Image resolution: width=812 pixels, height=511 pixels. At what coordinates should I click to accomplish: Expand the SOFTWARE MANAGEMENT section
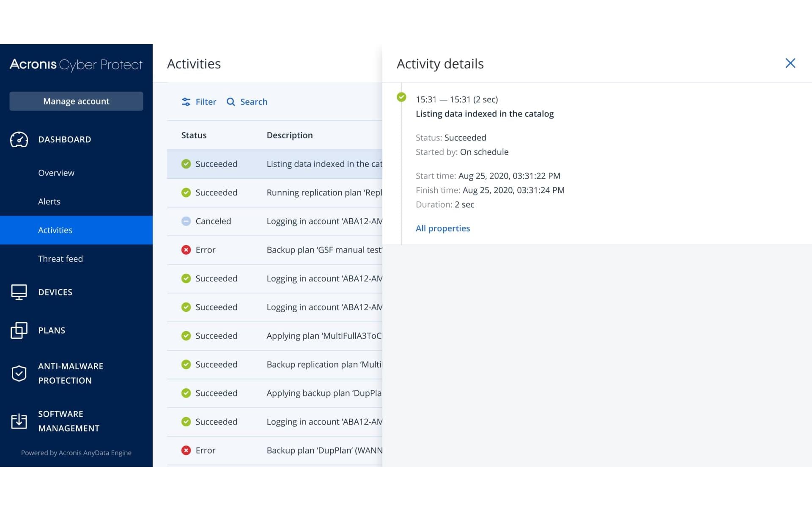point(69,421)
